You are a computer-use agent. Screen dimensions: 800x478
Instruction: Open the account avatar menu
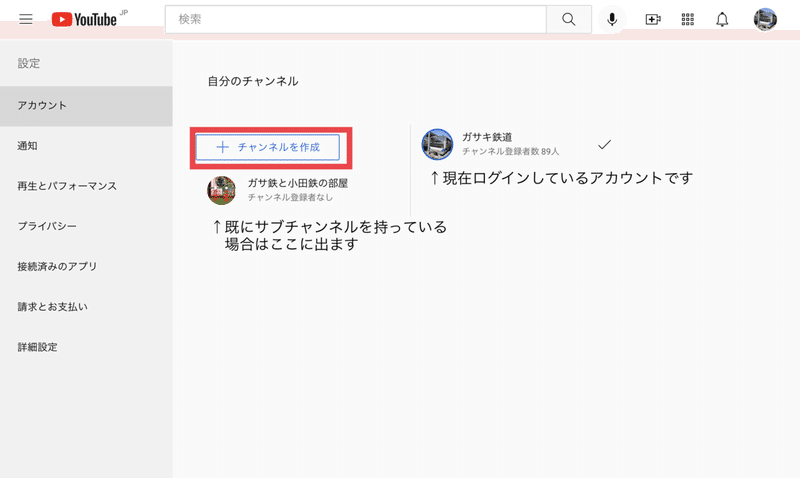click(765, 19)
